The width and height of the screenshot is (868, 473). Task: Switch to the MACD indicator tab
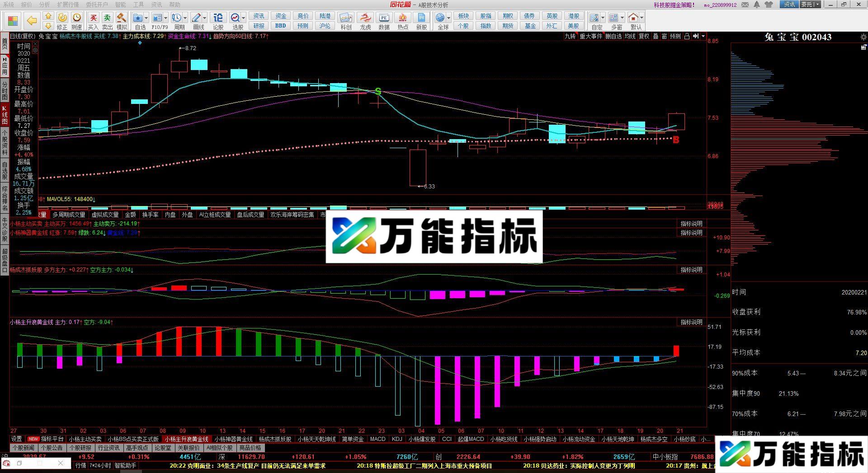(377, 439)
